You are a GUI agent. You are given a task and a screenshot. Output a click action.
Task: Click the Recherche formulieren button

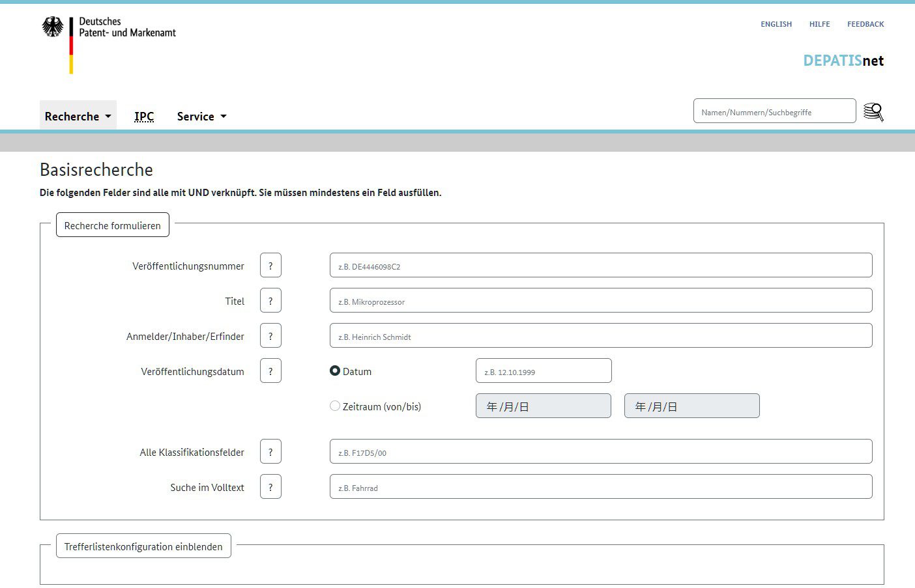click(x=113, y=225)
